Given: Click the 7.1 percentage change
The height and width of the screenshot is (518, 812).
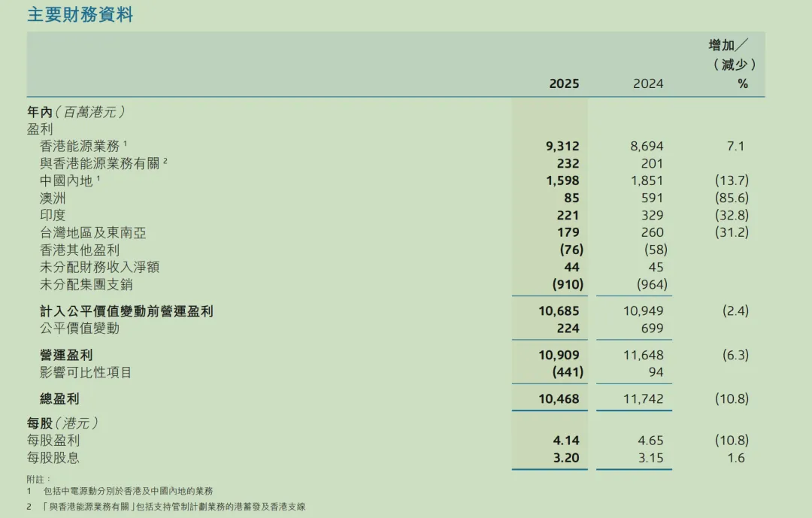Looking at the screenshot, I should 735,146.
